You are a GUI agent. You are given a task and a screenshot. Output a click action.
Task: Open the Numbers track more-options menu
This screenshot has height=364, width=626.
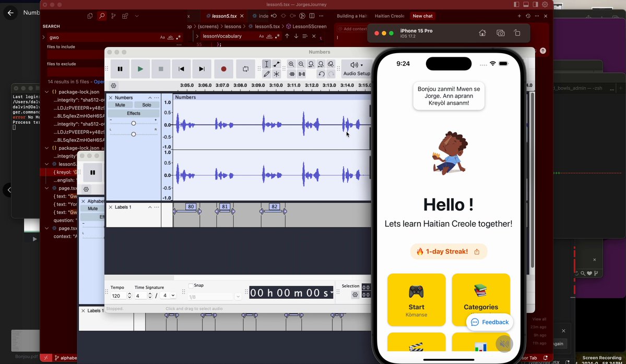157,98
